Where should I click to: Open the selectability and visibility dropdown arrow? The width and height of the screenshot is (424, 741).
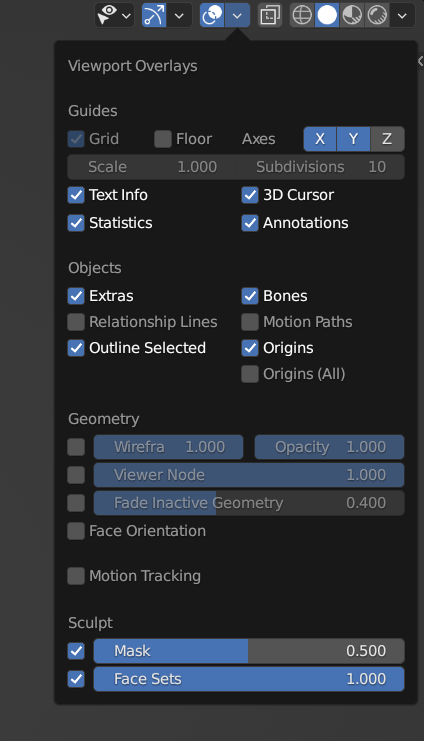click(126, 15)
